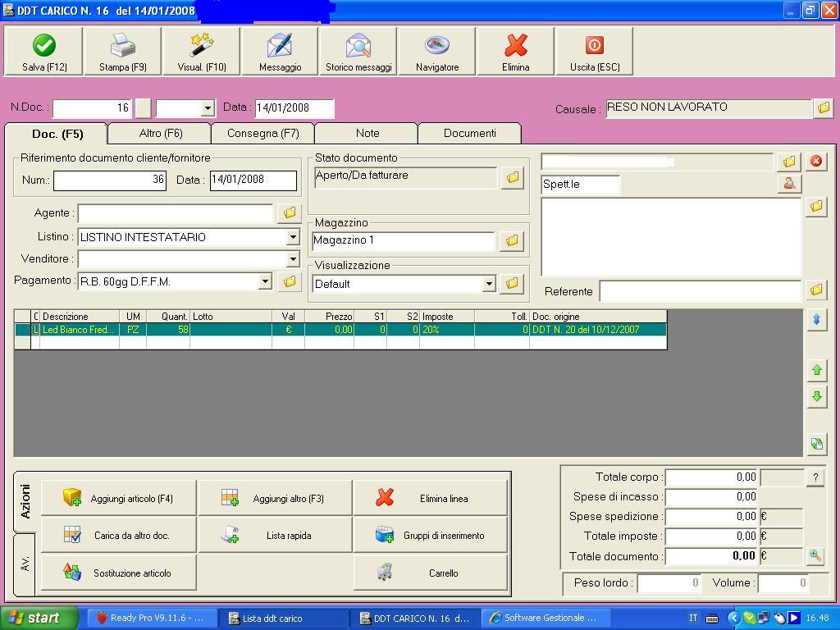The width and height of the screenshot is (840, 630).
Task: Click the Descrizione column header
Action: pos(80,317)
